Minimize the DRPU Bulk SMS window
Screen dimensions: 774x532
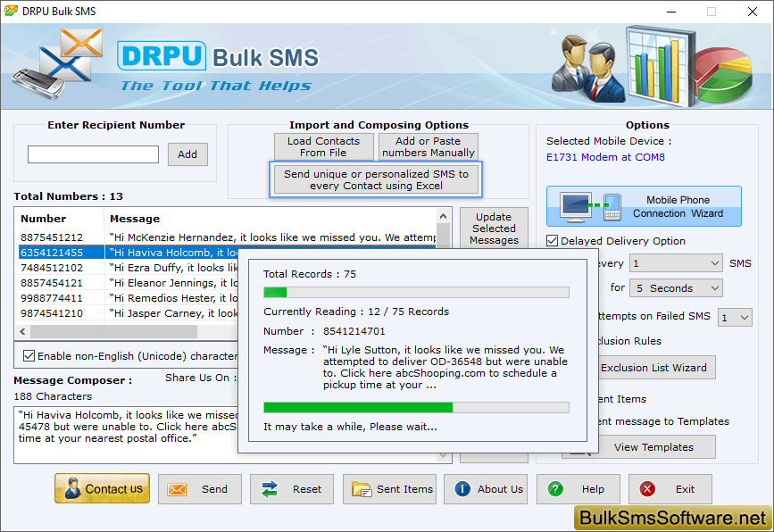click(671, 12)
